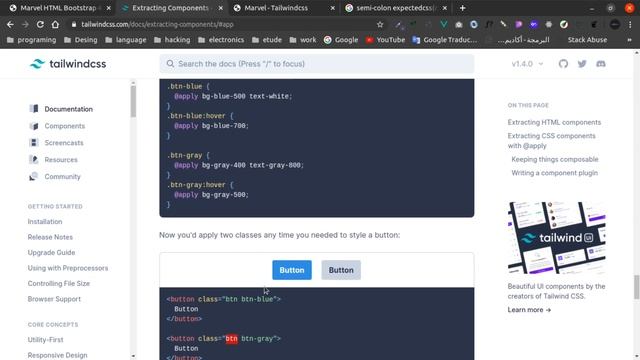640x360 pixels.
Task: Click the Vue devtools extension icon
Action: pyautogui.click(x=443, y=24)
